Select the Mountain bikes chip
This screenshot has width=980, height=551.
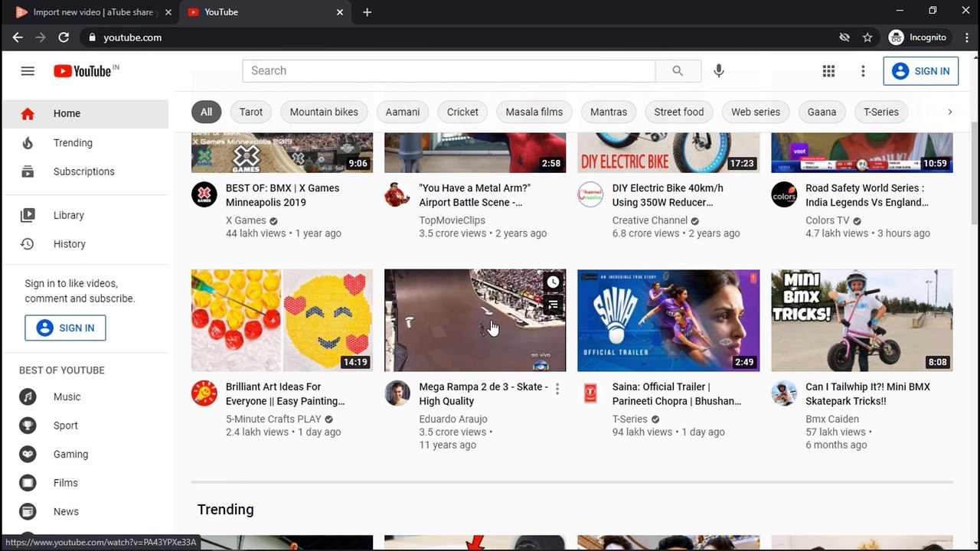click(x=324, y=112)
